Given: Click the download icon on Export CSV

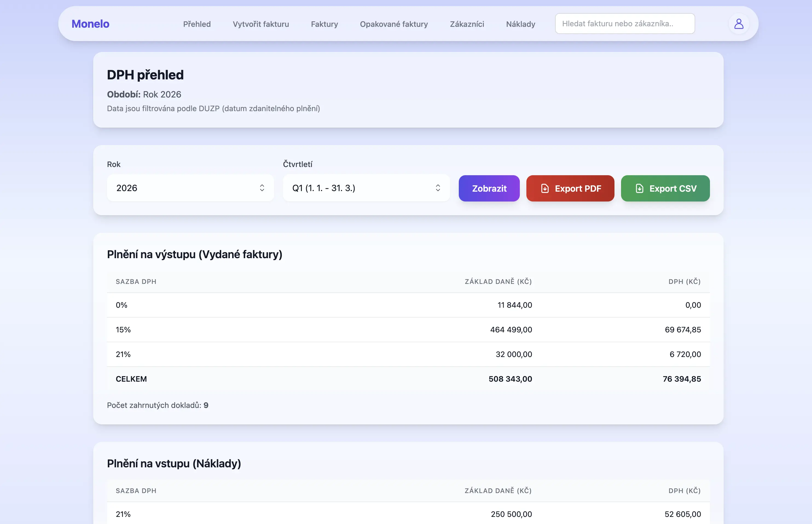Looking at the screenshot, I should coord(639,188).
